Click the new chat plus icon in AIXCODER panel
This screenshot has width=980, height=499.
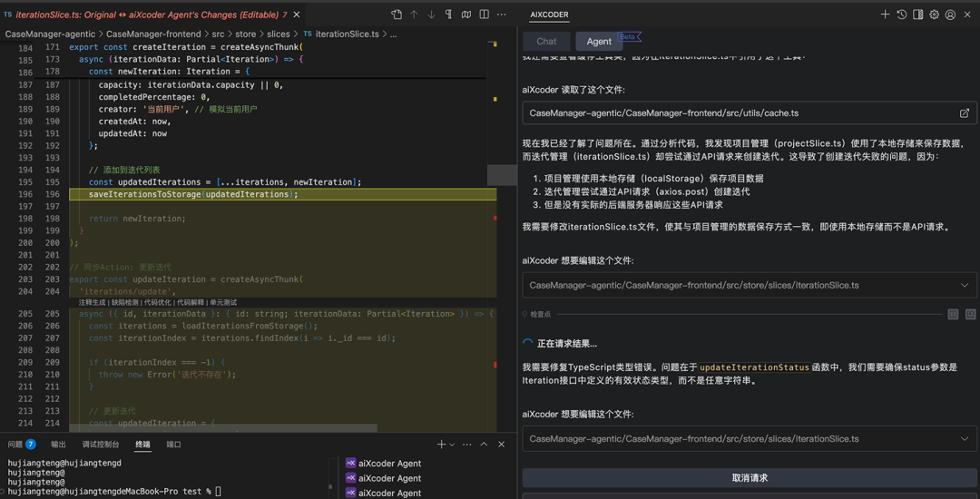pos(885,15)
